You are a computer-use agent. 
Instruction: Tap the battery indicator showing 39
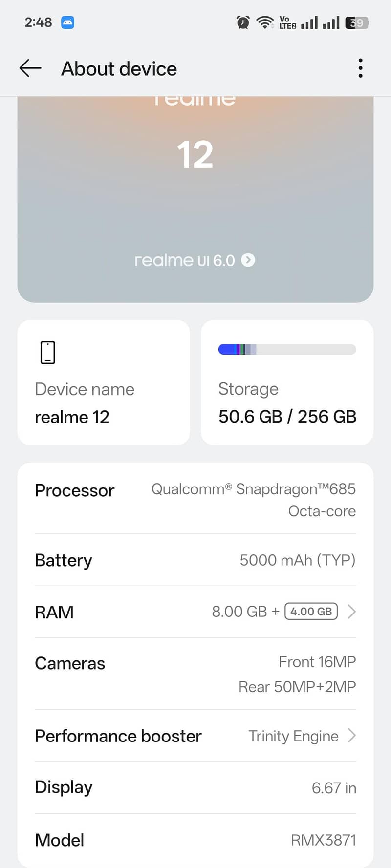tap(356, 22)
